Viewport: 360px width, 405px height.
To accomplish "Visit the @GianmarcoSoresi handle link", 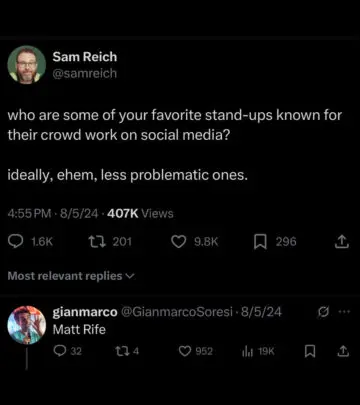I will tap(177, 312).
